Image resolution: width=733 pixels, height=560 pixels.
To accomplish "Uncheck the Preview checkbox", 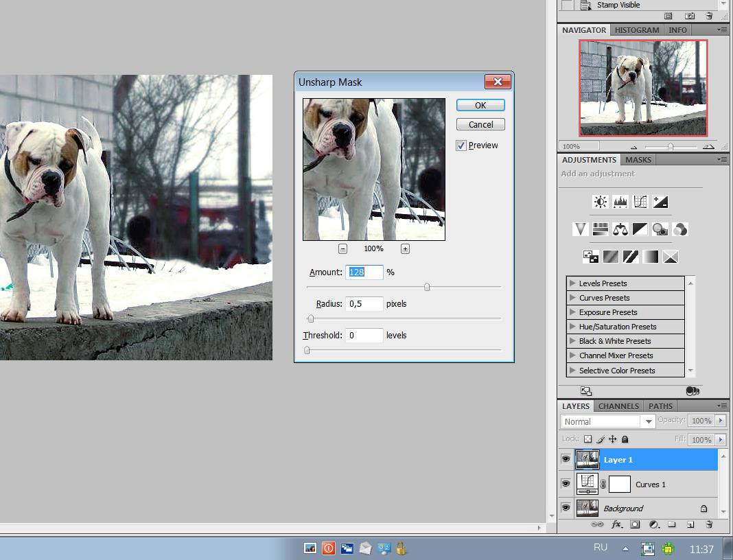I will [461, 145].
